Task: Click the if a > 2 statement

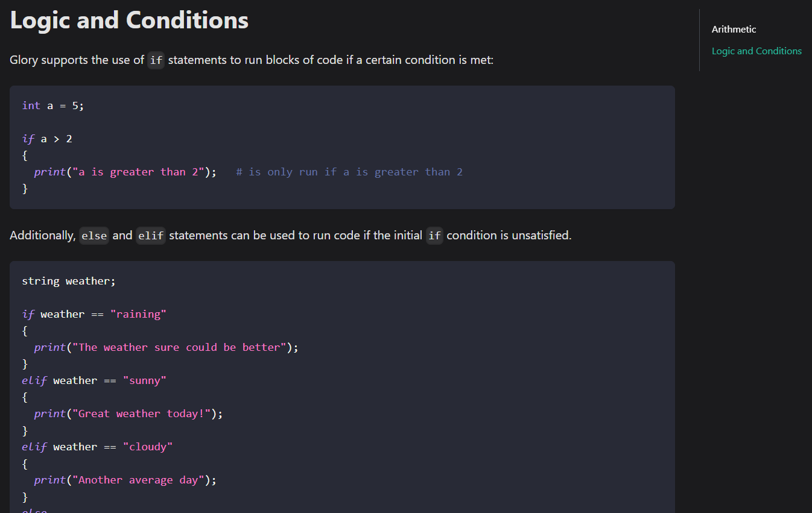Action: [x=47, y=139]
